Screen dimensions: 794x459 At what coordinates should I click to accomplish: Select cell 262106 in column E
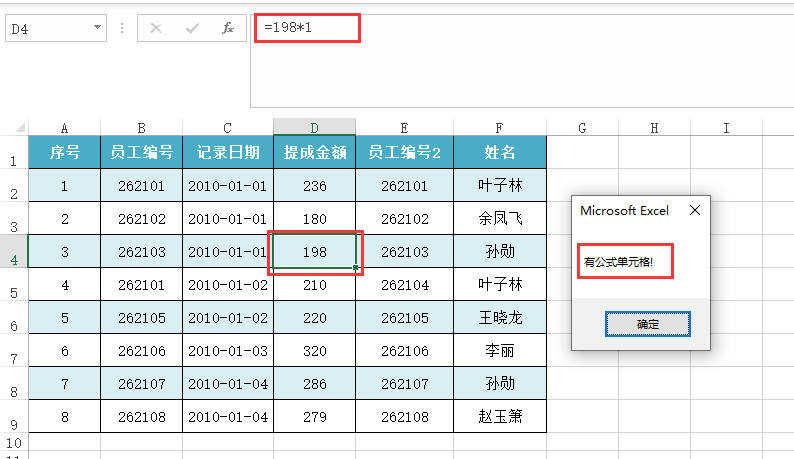click(404, 350)
